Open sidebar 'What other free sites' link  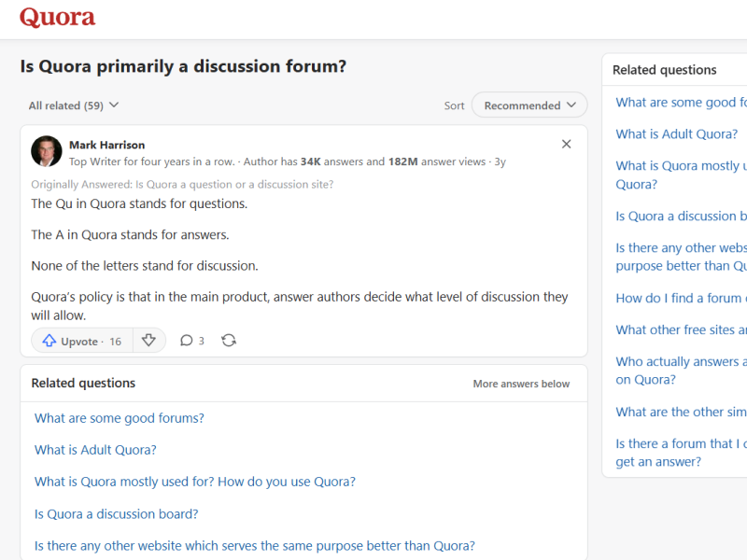pyautogui.click(x=682, y=330)
